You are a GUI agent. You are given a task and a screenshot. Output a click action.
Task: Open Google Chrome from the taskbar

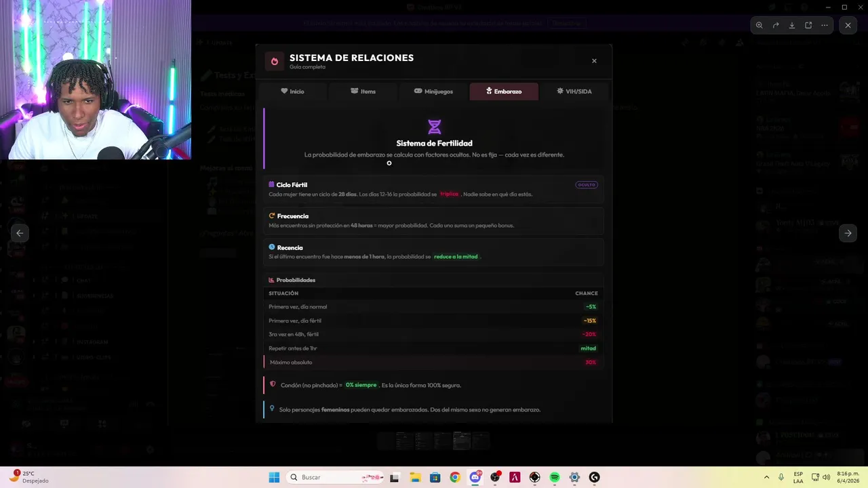coord(455,477)
